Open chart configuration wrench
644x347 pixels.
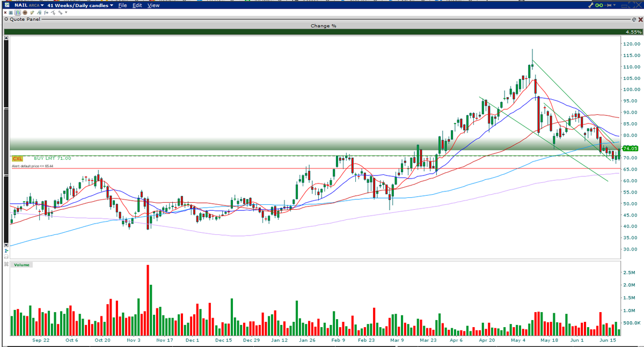pyautogui.click(x=591, y=5)
